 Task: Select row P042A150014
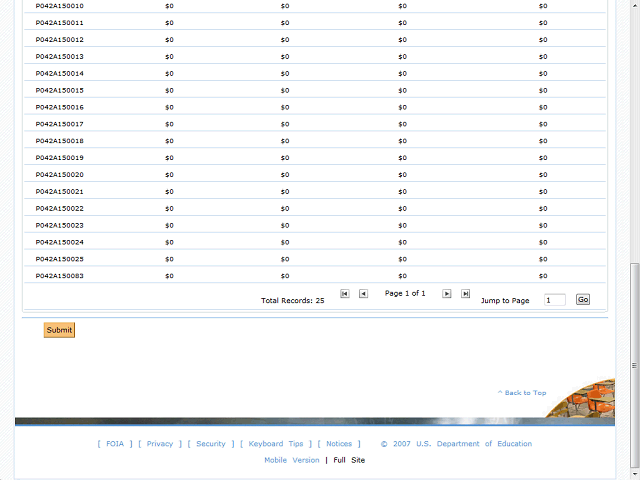point(315,73)
